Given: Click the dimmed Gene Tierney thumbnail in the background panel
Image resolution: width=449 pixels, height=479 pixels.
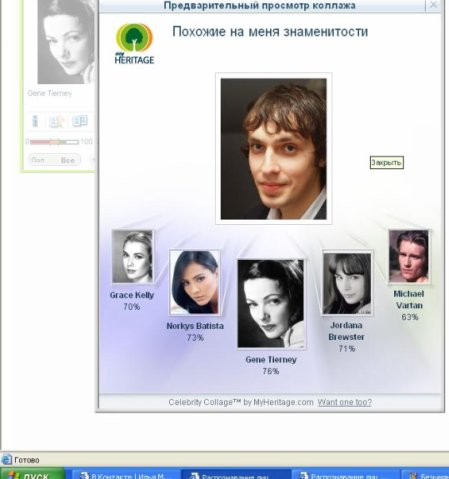Looking at the screenshot, I should (x=66, y=42).
